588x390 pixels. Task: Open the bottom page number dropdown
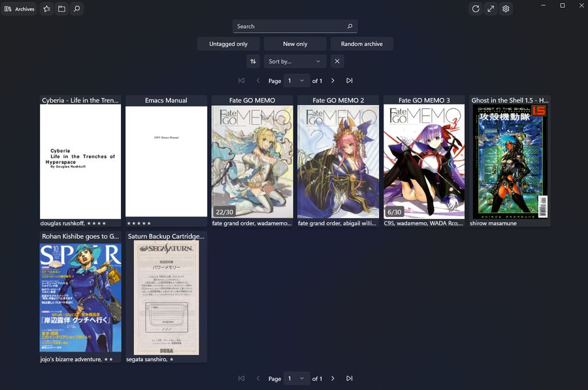click(x=297, y=378)
